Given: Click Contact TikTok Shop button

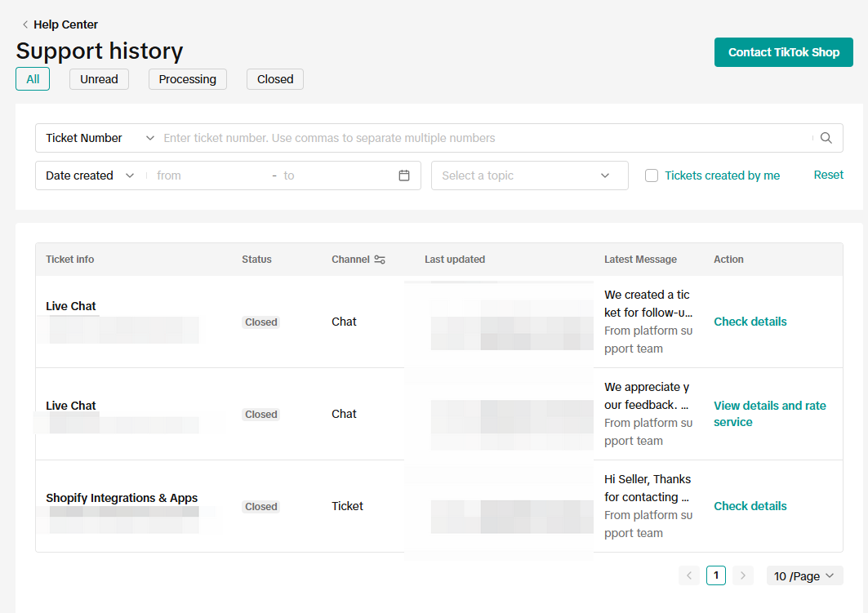Looking at the screenshot, I should (783, 52).
